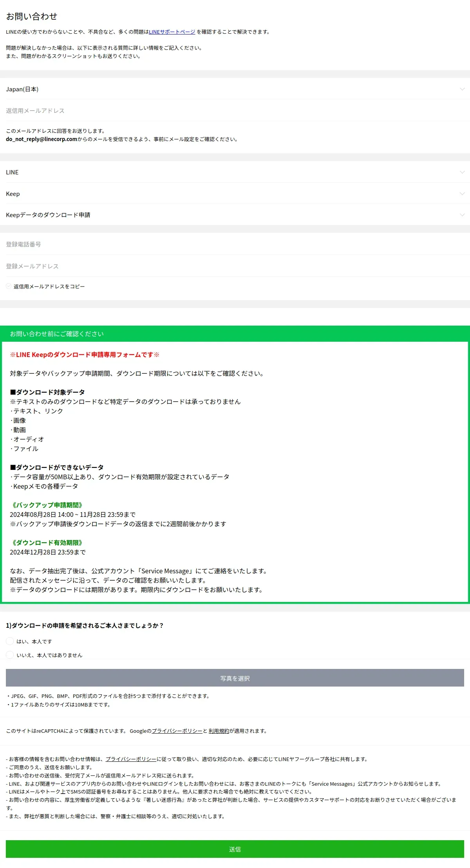Click the 《ダウンロード有効期限》 green heading
The height and width of the screenshot is (868, 470).
tap(47, 543)
